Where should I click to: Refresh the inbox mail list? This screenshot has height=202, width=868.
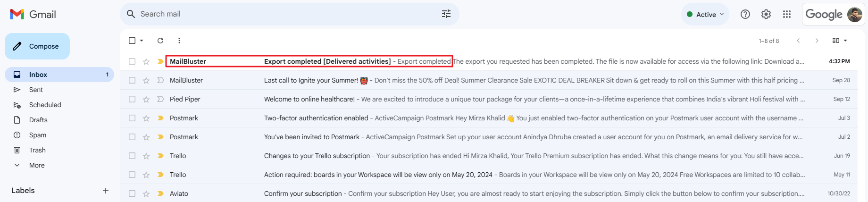click(160, 41)
